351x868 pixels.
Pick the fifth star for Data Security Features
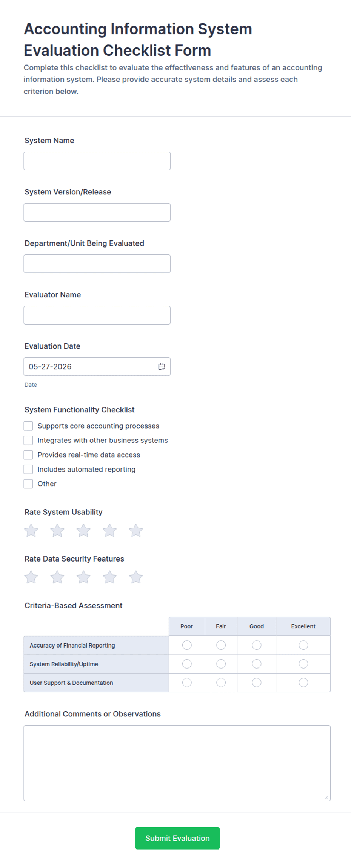point(136,577)
